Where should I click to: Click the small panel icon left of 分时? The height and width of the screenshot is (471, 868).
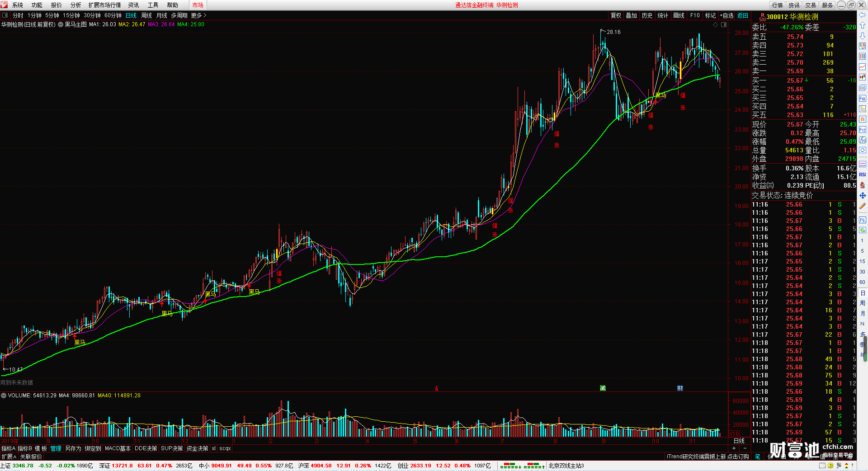(x=5, y=15)
